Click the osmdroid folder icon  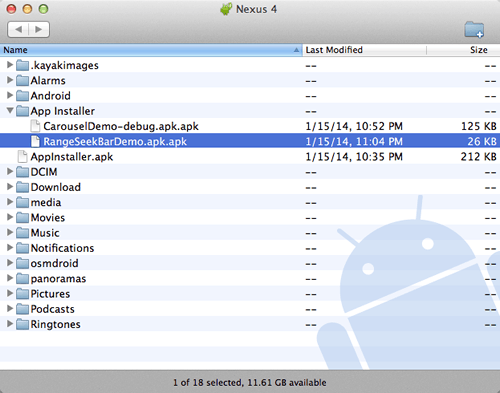pos(22,264)
